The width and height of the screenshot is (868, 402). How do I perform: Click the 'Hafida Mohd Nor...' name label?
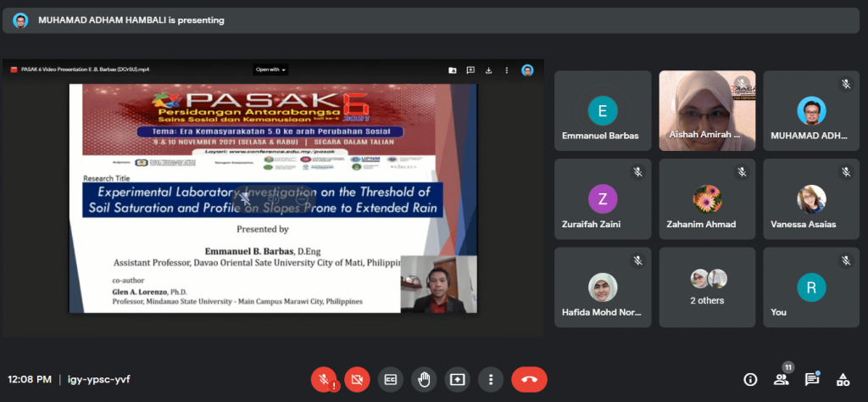point(602,312)
